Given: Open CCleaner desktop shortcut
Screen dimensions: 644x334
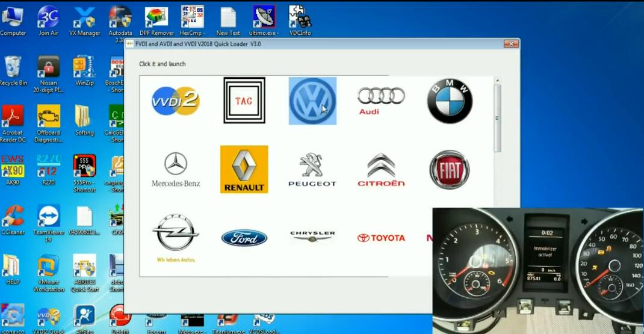Looking at the screenshot, I should coord(13,220).
